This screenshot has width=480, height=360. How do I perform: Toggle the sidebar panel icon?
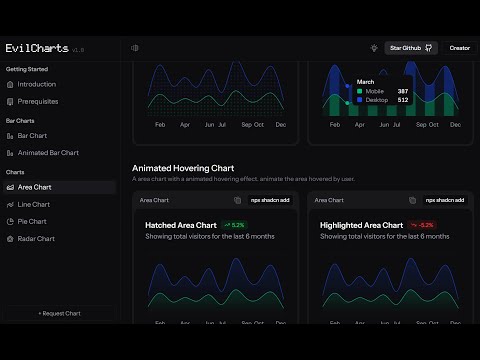(134, 48)
